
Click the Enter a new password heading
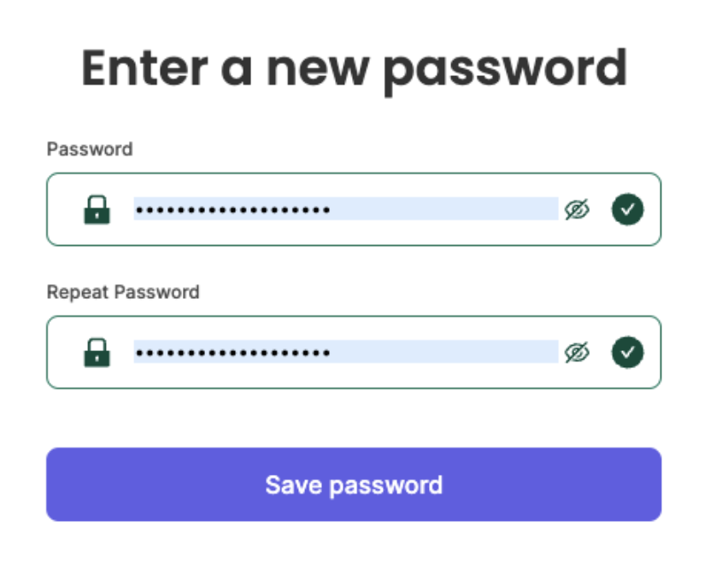(355, 71)
